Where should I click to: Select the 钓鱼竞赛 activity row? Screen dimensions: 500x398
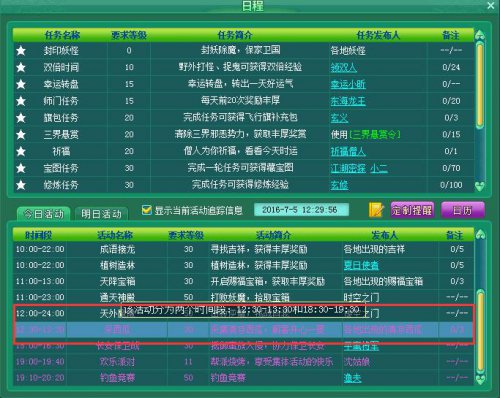click(x=243, y=378)
